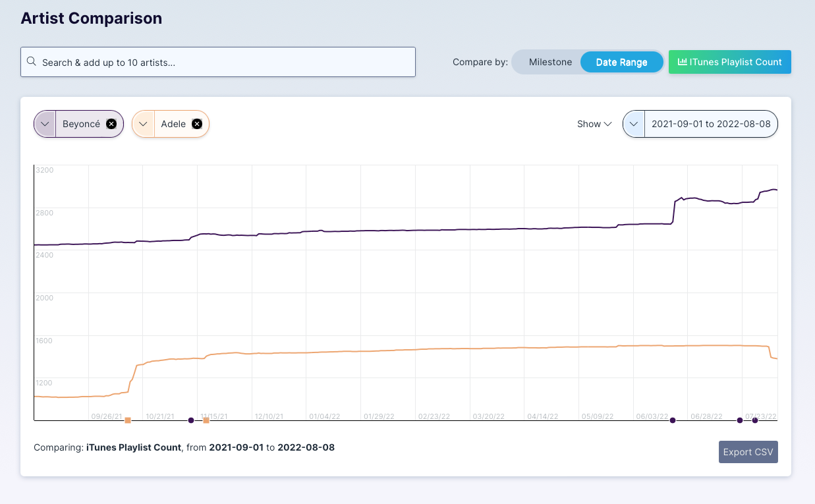The width and height of the screenshot is (815, 504).
Task: Expand the Adele chip dropdown arrow
Action: click(x=143, y=124)
